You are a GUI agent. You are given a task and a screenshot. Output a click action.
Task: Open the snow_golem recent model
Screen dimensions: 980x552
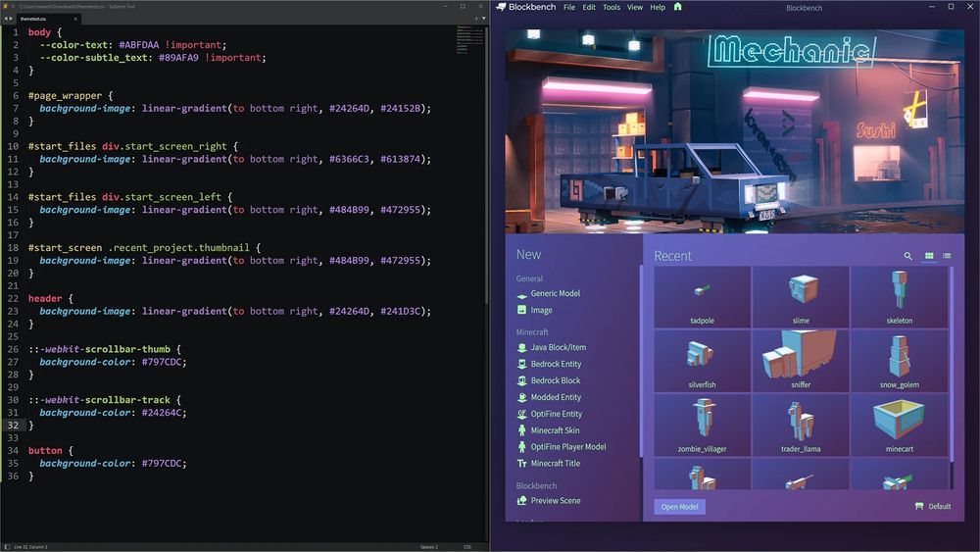tap(900, 362)
